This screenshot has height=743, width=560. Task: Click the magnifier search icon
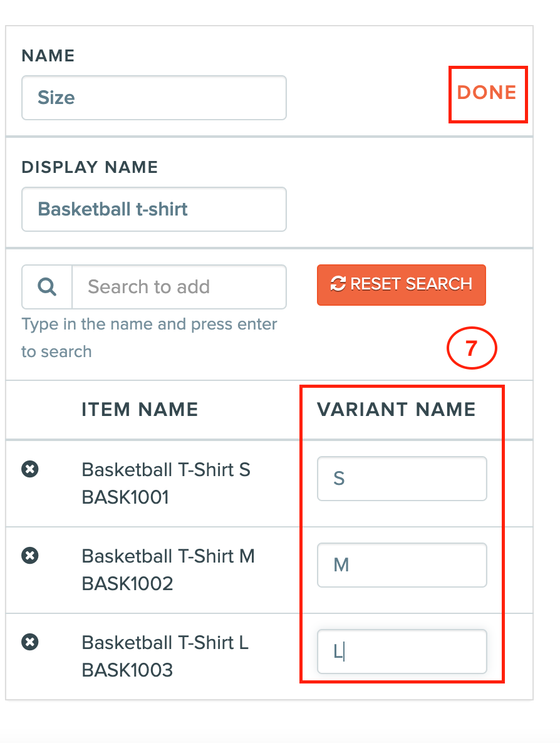[47, 287]
